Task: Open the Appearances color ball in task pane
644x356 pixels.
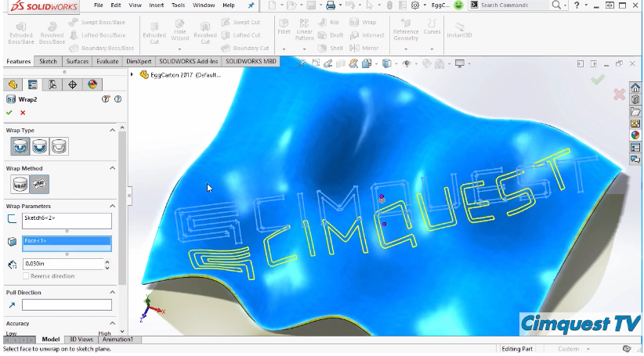Action: click(x=635, y=135)
